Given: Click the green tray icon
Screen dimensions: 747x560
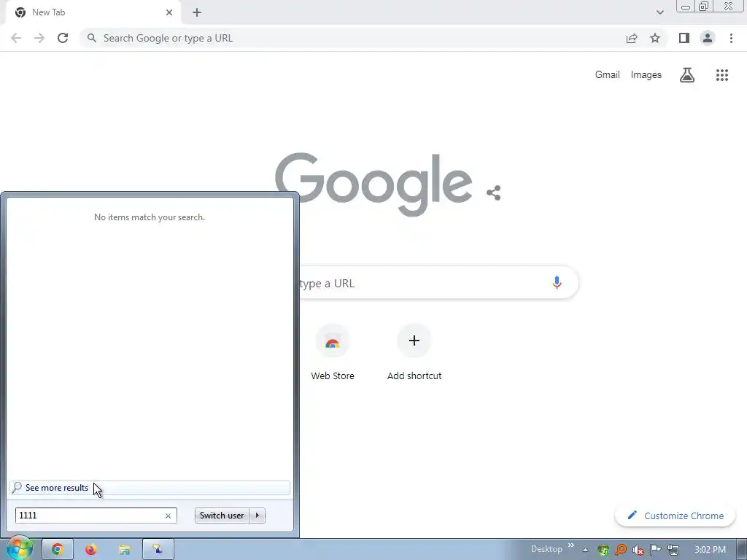Looking at the screenshot, I should click(x=603, y=550).
